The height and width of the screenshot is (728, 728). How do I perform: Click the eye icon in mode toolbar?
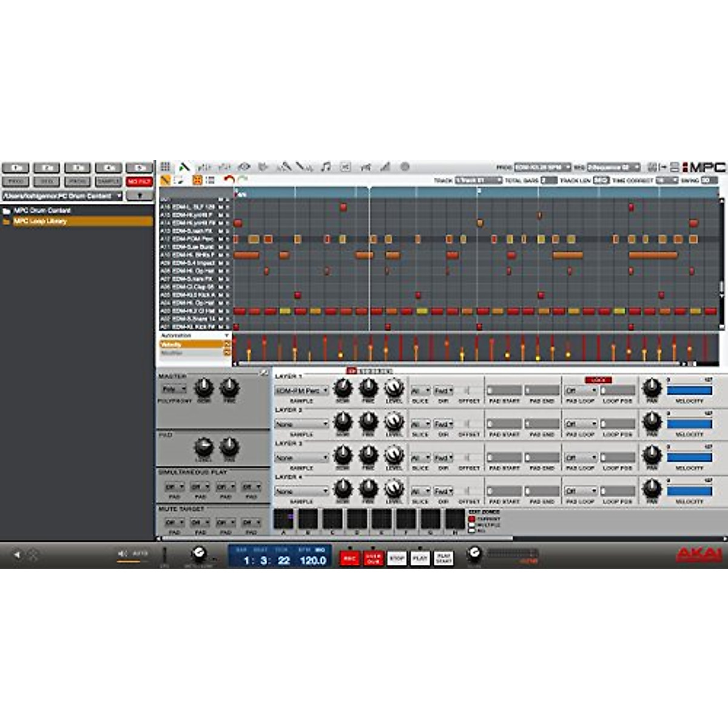pos(244,167)
